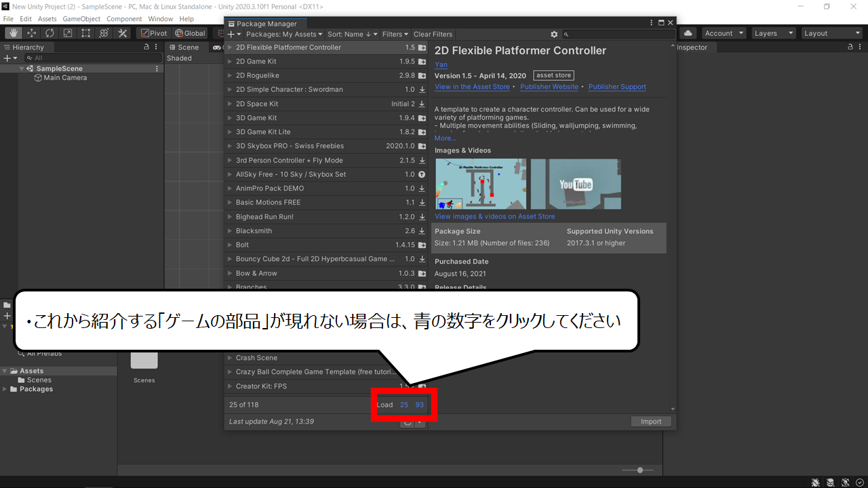868x488 pixels.
Task: Click download icon for 2D Space Kit
Action: tap(422, 104)
